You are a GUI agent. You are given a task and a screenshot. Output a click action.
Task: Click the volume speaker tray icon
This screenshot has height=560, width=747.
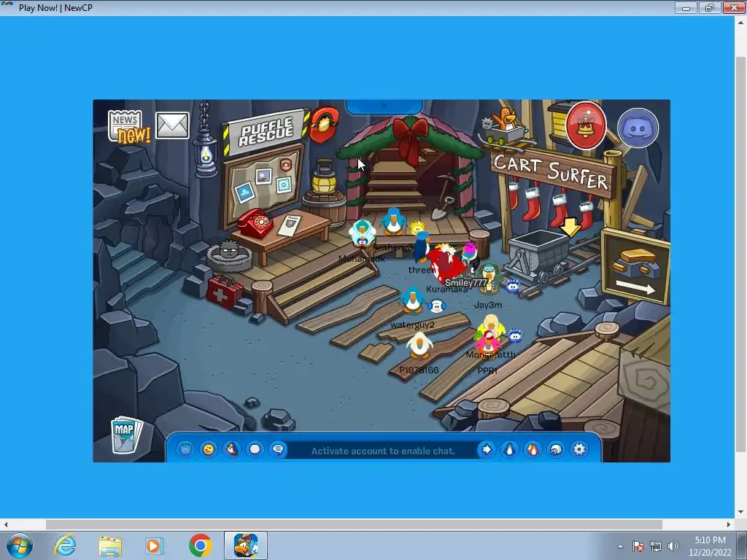point(673,546)
